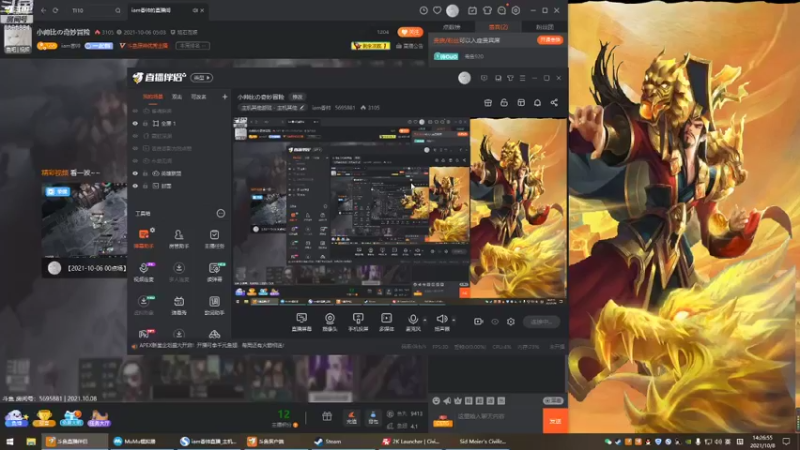Toggle visibility of the fourth source row
The width and height of the screenshot is (800, 450).
(135, 148)
